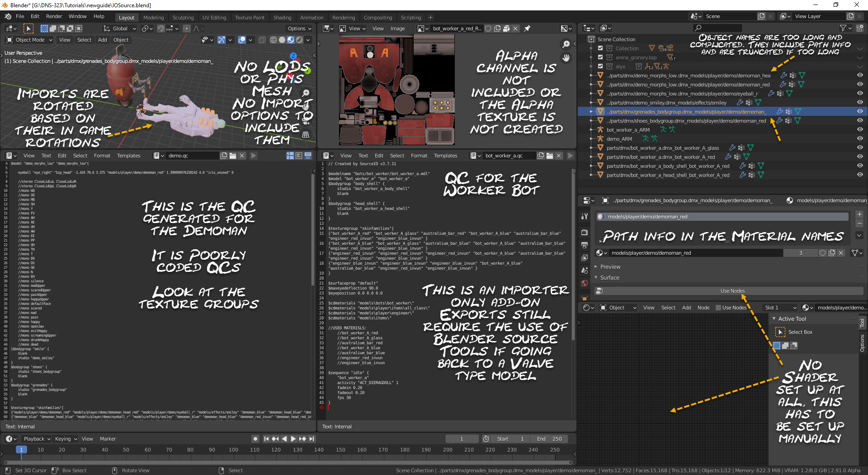Hide bot_worker_a_ARM in the outliner
Image resolution: width=868 pixels, height=475 pixels.
[860, 130]
